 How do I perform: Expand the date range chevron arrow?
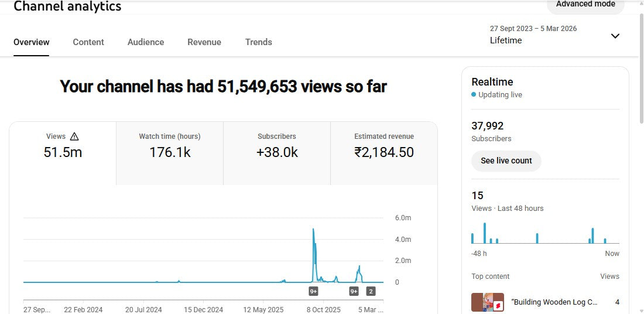pyautogui.click(x=615, y=36)
